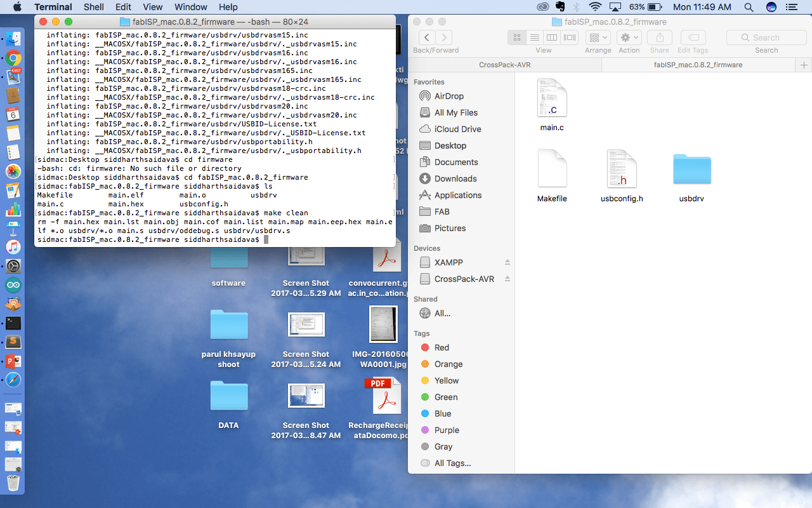Open AirDrop in the Finder sidebar
This screenshot has height=508, width=812.
coord(449,96)
